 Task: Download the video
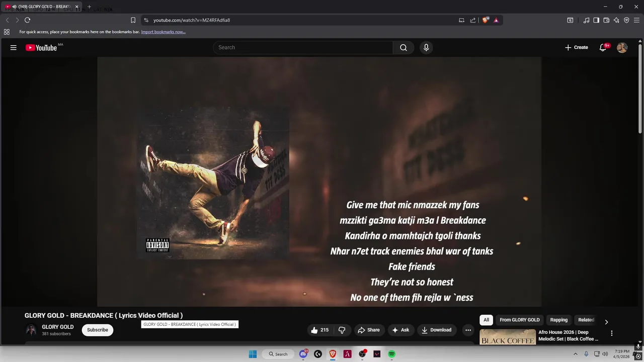pos(437,330)
